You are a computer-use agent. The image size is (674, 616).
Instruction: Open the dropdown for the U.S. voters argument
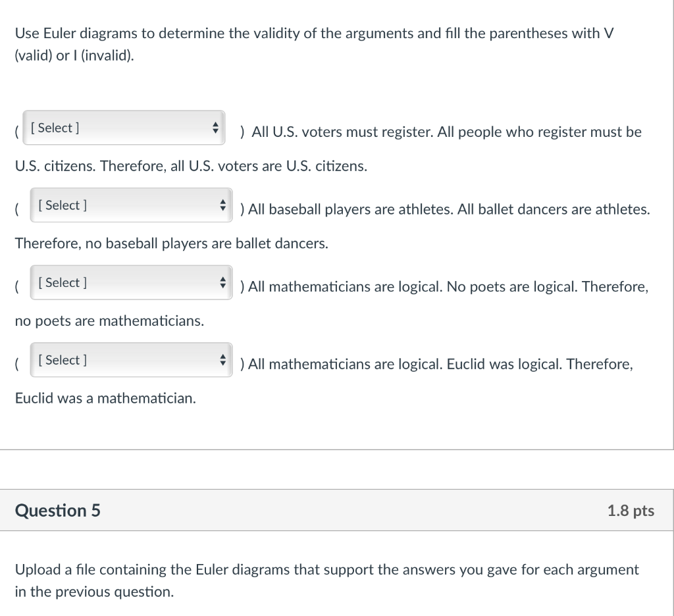(124, 128)
